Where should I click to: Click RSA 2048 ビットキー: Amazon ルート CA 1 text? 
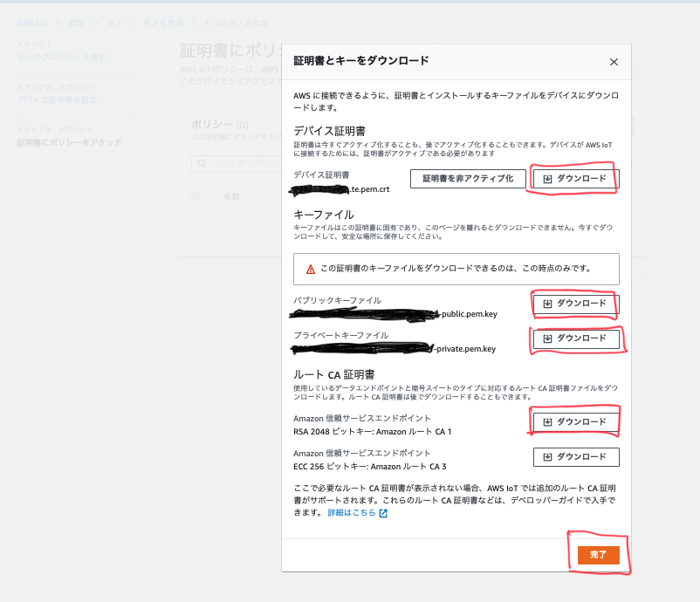tap(373, 432)
